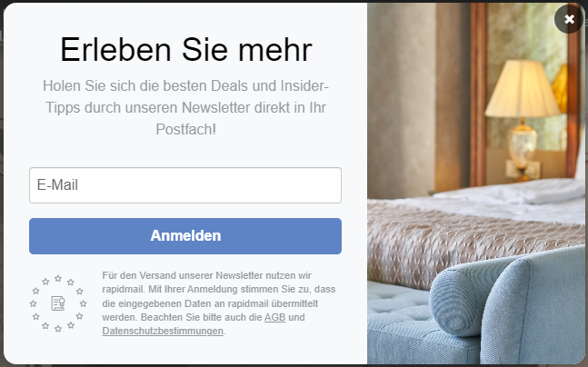The width and height of the screenshot is (588, 367).
Task: Close the newsletter popup with the X
Action: point(569,19)
